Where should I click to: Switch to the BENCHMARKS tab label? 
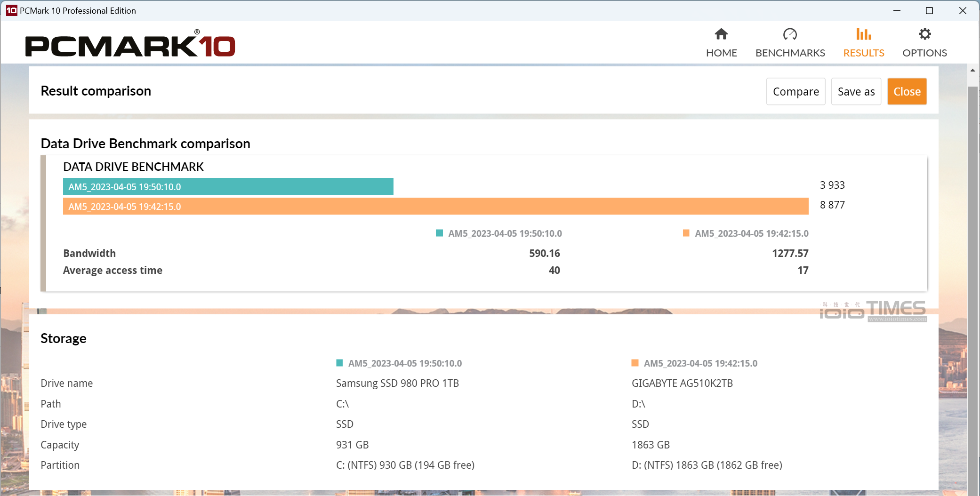[790, 53]
